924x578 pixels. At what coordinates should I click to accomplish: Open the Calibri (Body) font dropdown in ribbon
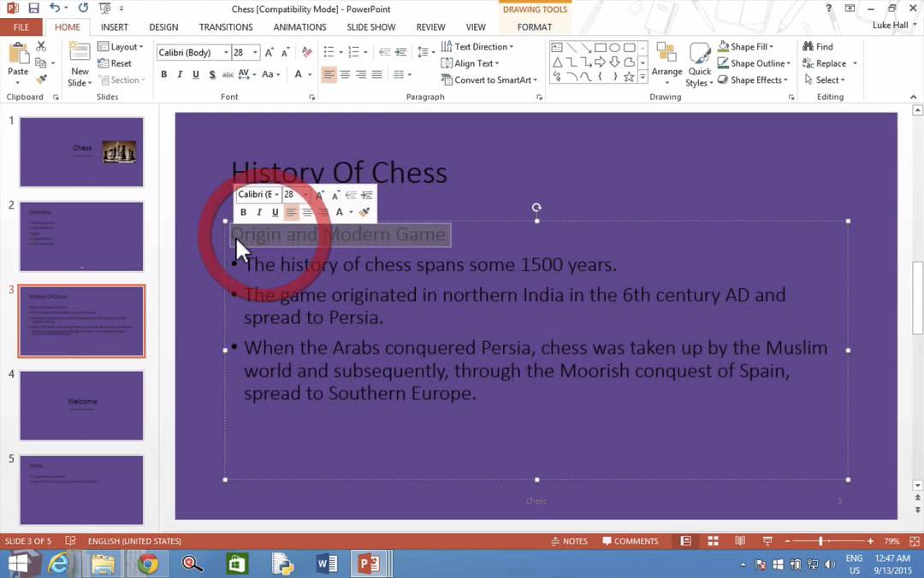(x=226, y=52)
